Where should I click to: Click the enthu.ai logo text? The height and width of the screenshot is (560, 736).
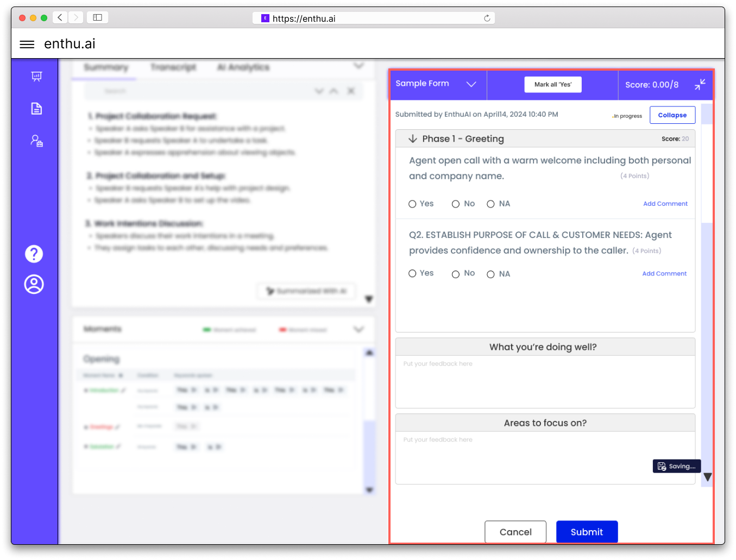point(70,44)
